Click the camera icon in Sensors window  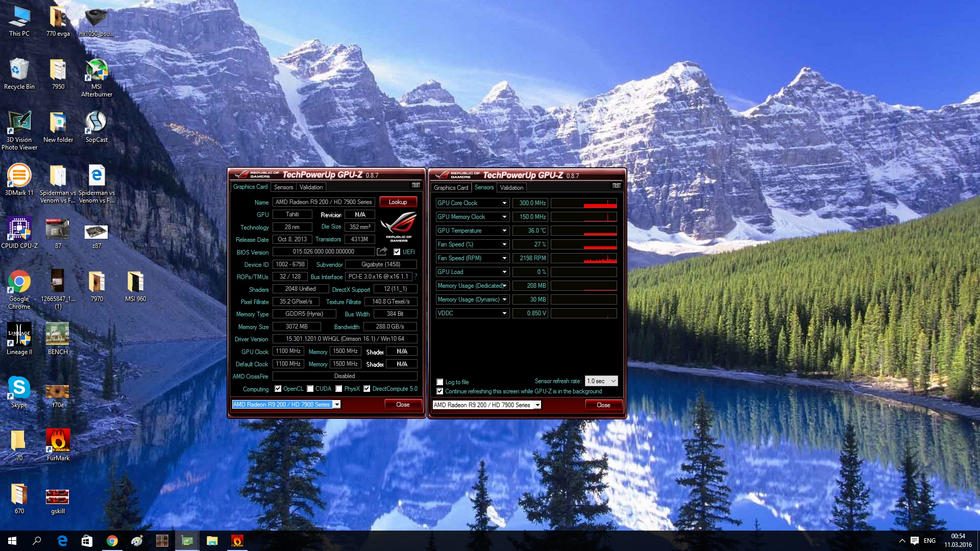pos(617,186)
